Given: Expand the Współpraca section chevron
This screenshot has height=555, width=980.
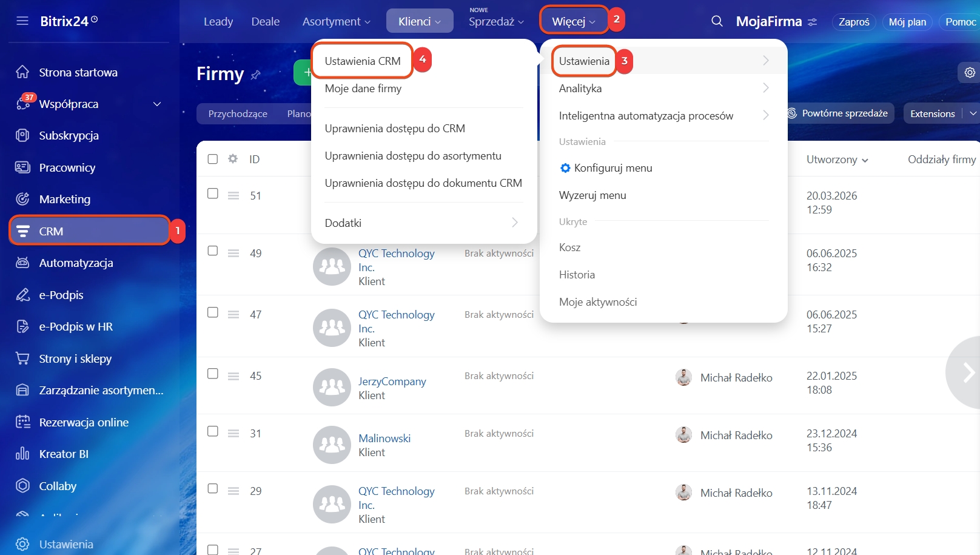Looking at the screenshot, I should click(x=157, y=104).
